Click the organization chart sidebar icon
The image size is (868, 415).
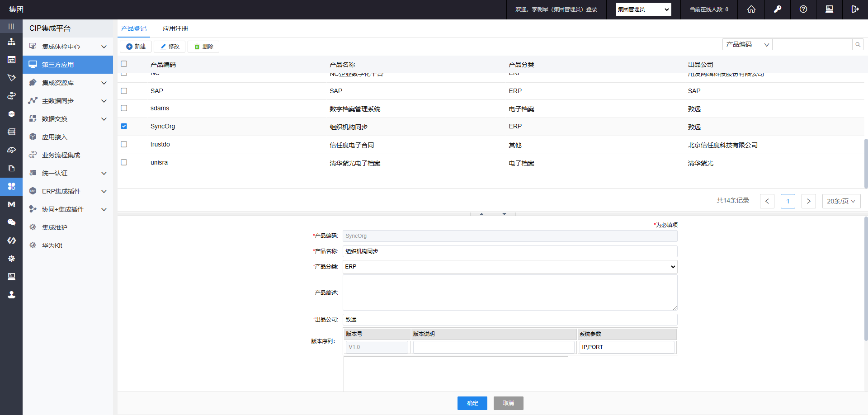pos(11,42)
